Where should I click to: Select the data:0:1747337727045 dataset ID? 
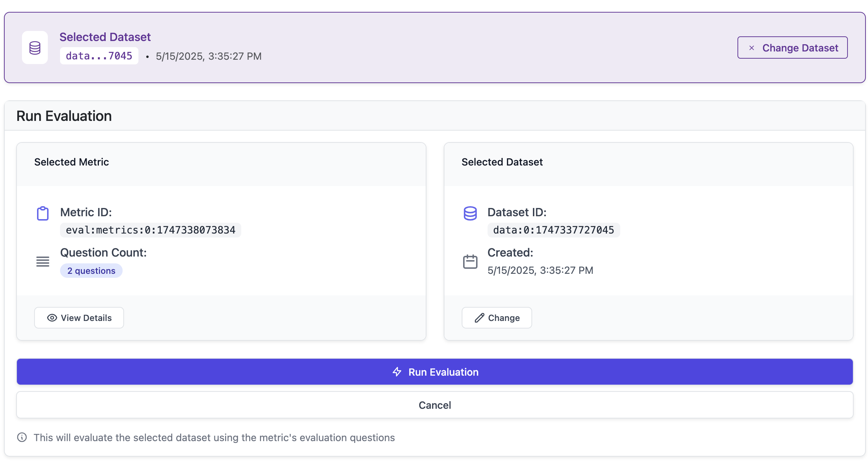coord(553,230)
